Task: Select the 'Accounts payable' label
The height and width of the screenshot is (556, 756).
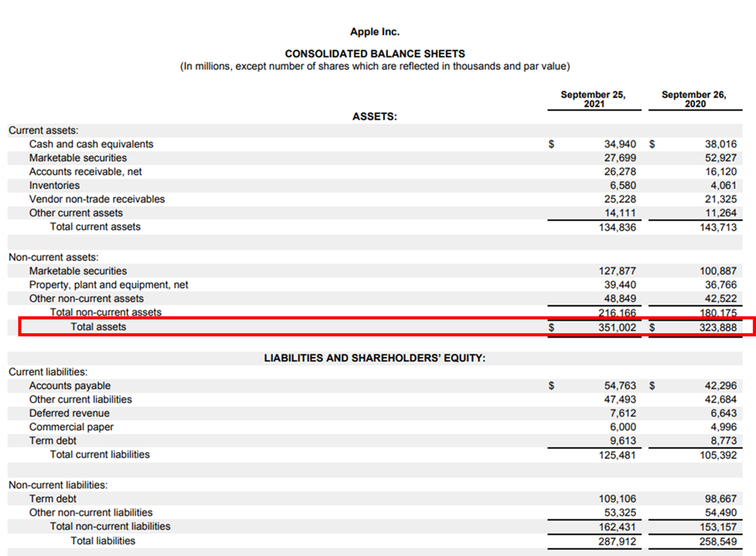Action: [x=70, y=386]
